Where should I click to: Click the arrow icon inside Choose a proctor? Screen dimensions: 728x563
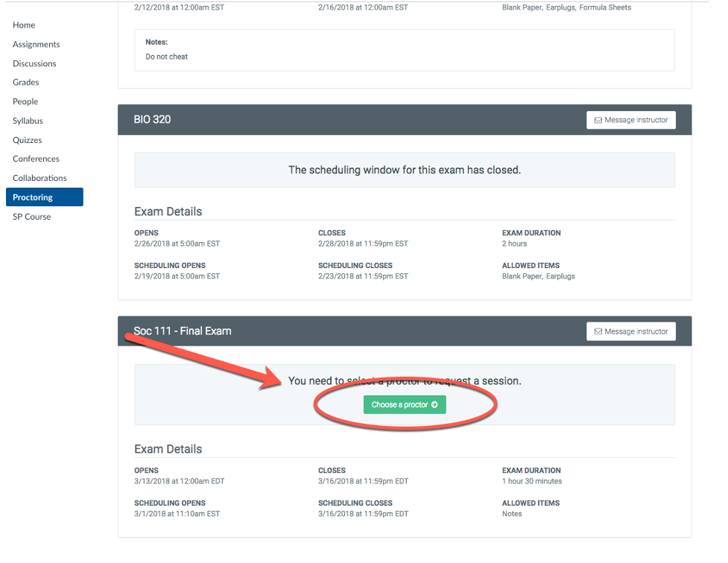pyautogui.click(x=434, y=404)
